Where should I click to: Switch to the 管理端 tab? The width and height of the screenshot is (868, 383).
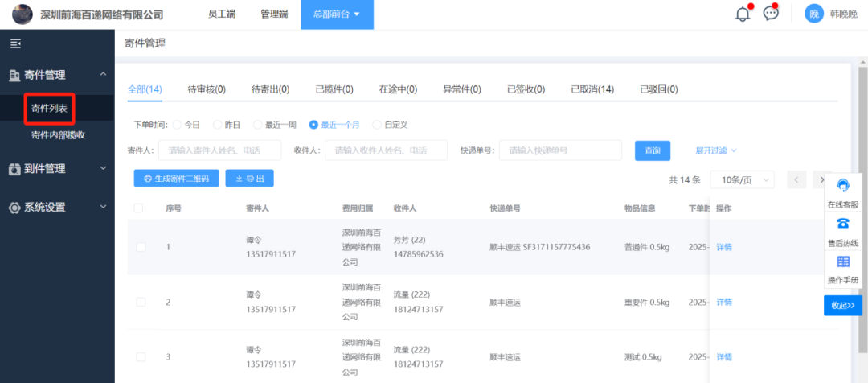tap(274, 14)
